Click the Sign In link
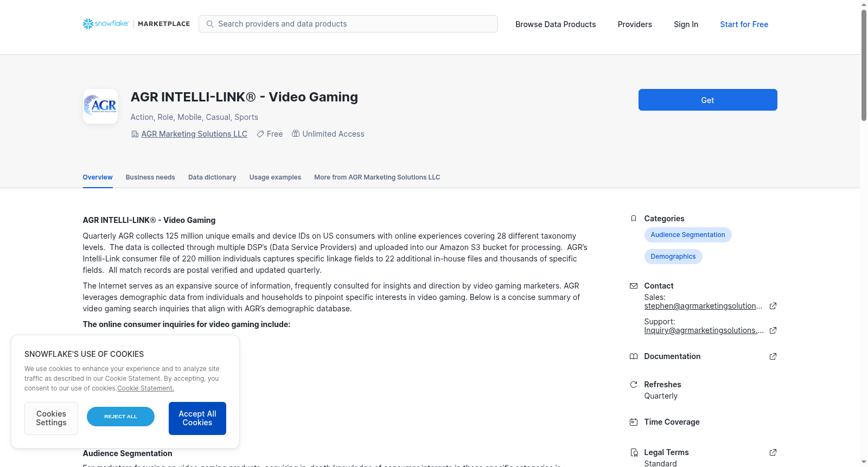This screenshot has width=868, height=467. [686, 24]
